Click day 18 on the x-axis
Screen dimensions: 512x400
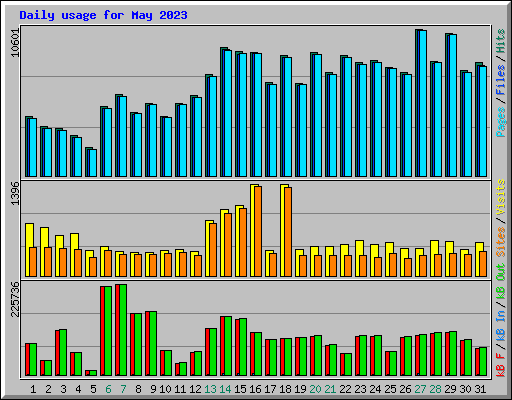click(285, 389)
